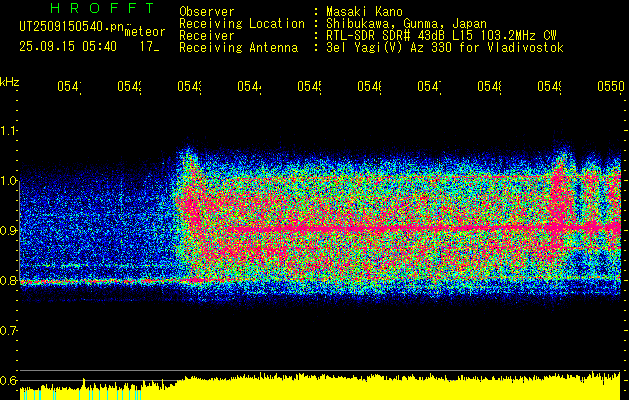Click the 0541 time marker

point(69,86)
